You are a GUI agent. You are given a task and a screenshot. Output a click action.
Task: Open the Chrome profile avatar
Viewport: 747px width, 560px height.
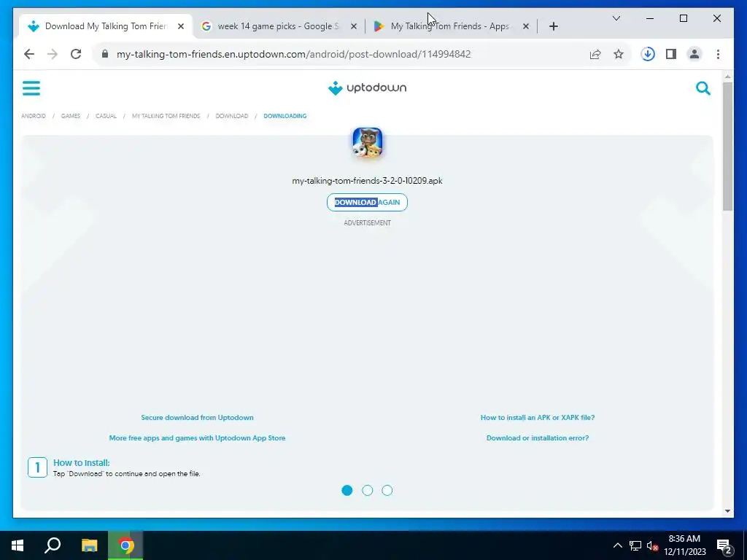[x=694, y=54]
